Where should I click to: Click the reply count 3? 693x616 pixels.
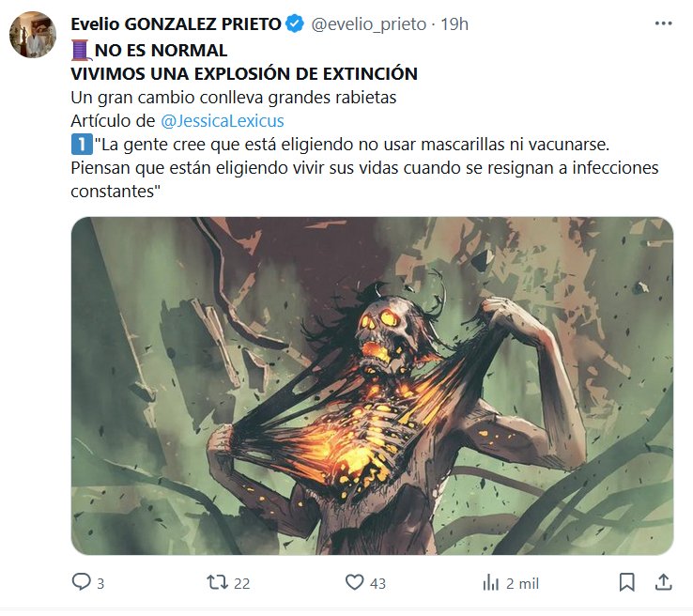[100, 584]
